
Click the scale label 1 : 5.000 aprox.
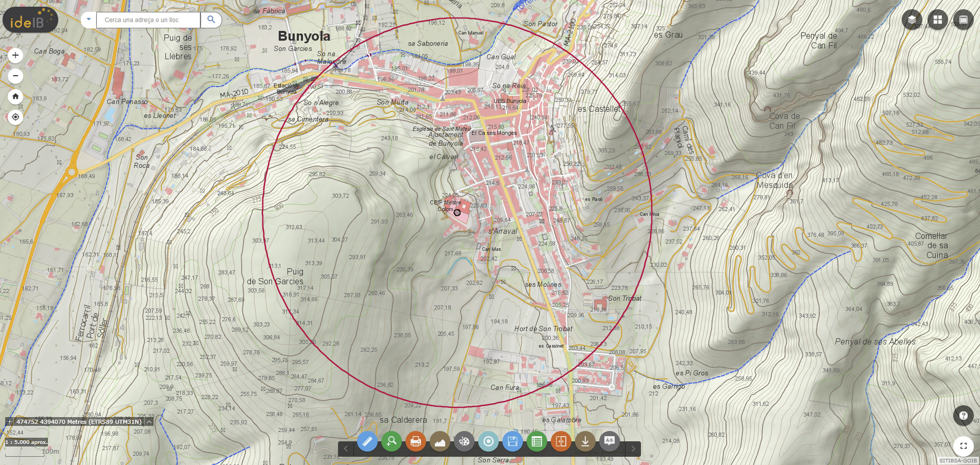coord(26,442)
